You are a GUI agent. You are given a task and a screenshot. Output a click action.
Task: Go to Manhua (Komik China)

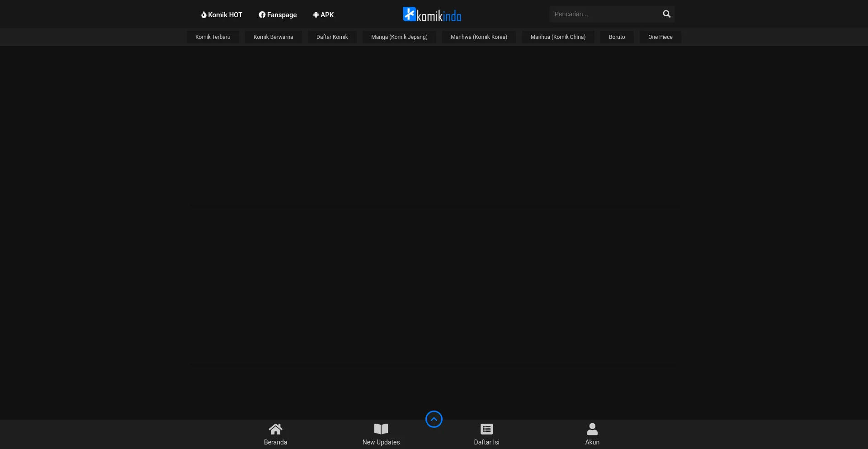tap(558, 37)
